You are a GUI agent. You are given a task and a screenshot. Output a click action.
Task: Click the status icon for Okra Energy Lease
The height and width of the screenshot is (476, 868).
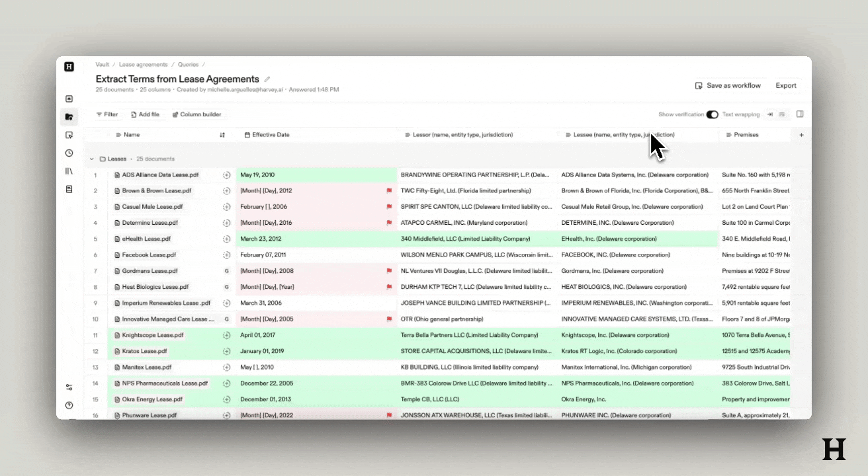[226, 399]
